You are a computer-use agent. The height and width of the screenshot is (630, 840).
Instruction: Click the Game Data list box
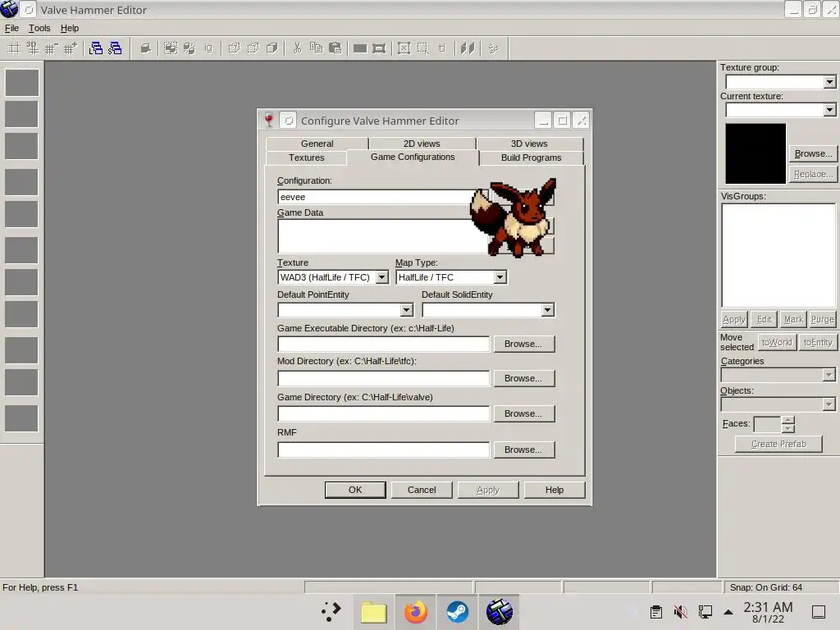382,235
